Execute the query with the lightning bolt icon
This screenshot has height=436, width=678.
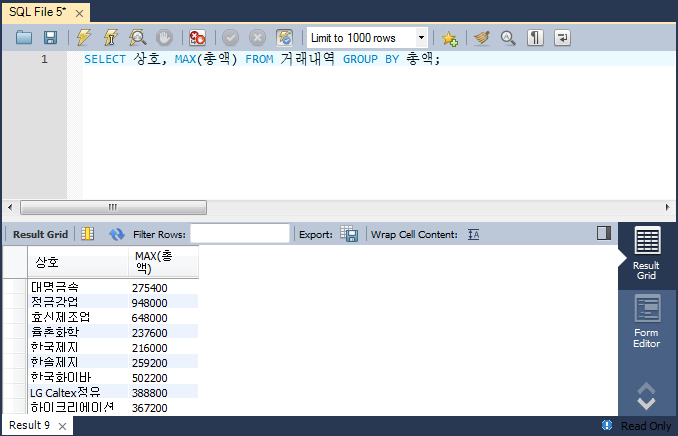tap(85, 38)
